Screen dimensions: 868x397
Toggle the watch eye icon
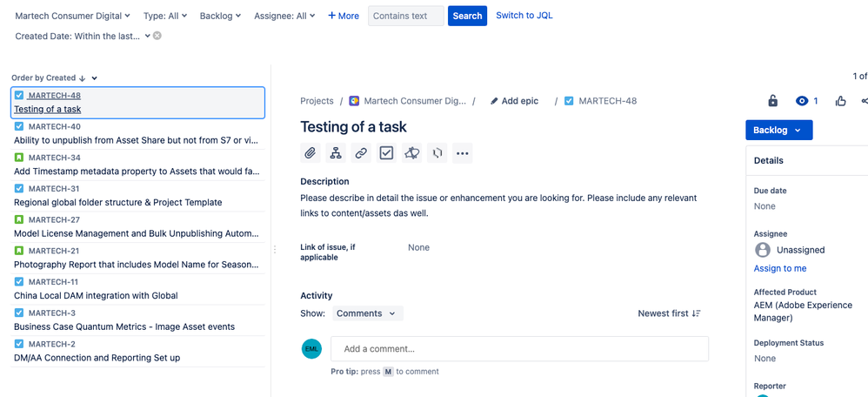[x=802, y=101]
